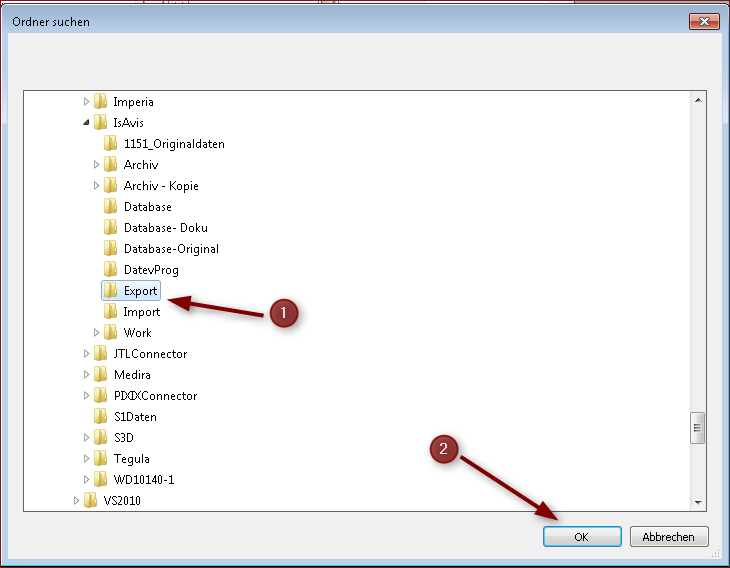The width and height of the screenshot is (730, 568).
Task: Click the Database folder icon
Action: tap(111, 207)
